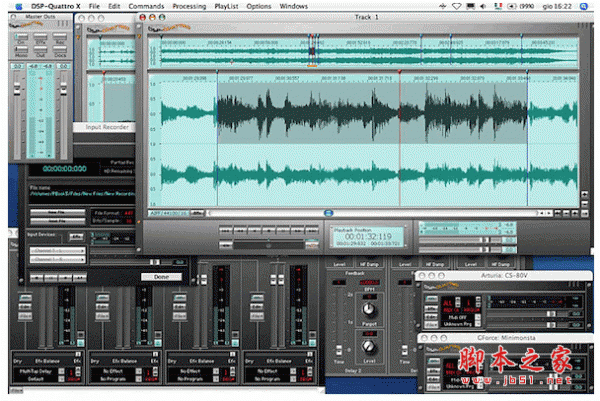Open the Commands menu
Image resolution: width=600 pixels, height=401 pixels.
[x=146, y=6]
